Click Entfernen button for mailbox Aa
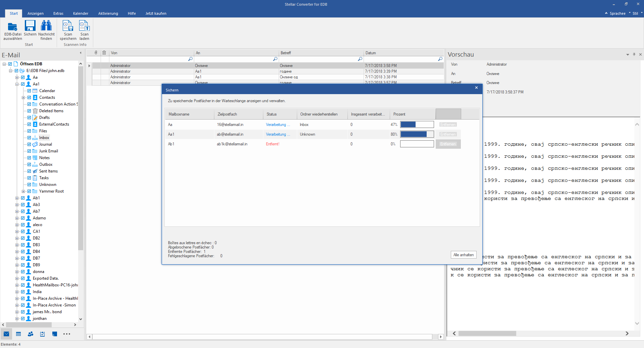644x348 pixels. tap(448, 125)
